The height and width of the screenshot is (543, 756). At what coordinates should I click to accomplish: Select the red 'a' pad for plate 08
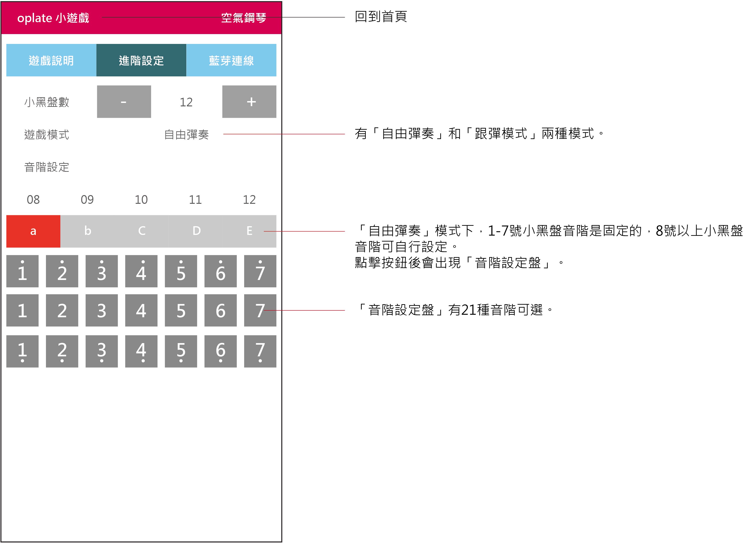33,231
